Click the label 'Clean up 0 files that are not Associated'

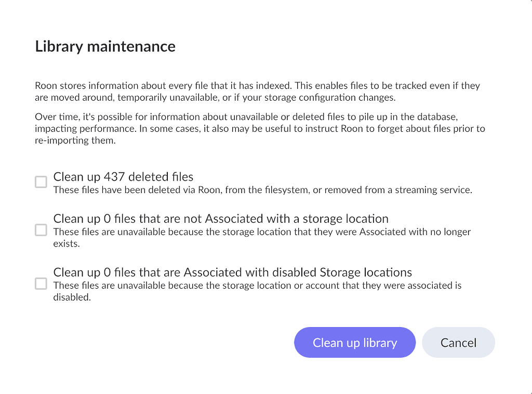tap(221, 219)
